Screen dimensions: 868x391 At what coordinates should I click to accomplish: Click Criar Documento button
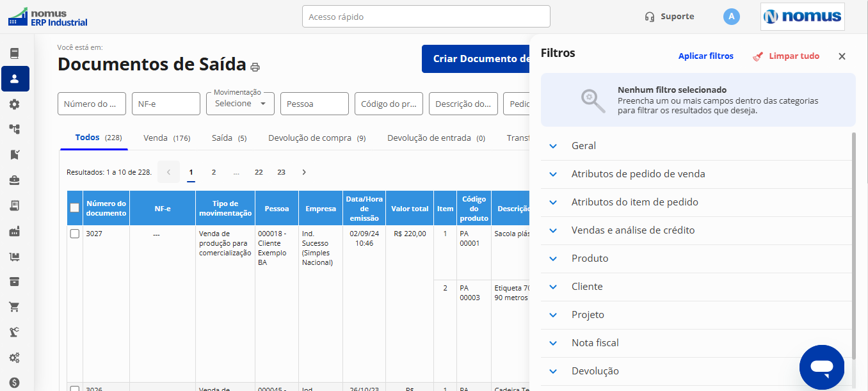click(476, 59)
